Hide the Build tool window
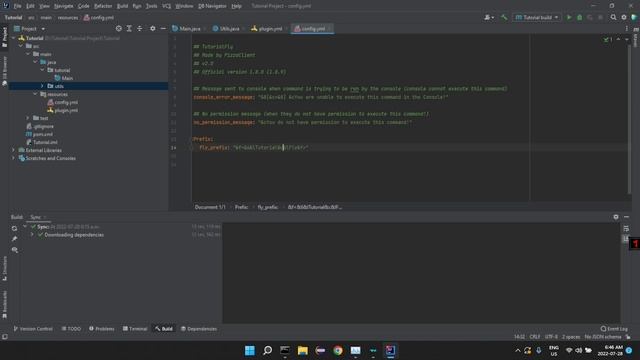Screen dimensions: 640x360 [627, 217]
